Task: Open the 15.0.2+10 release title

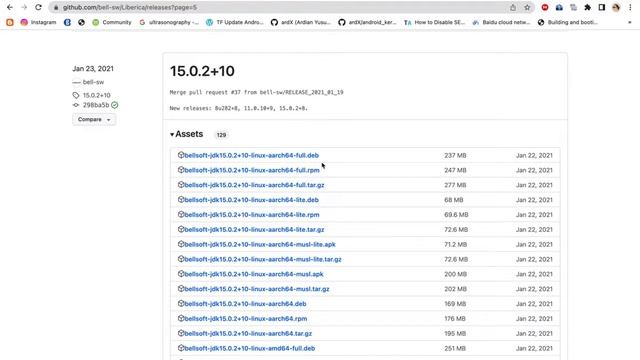Action: point(202,71)
